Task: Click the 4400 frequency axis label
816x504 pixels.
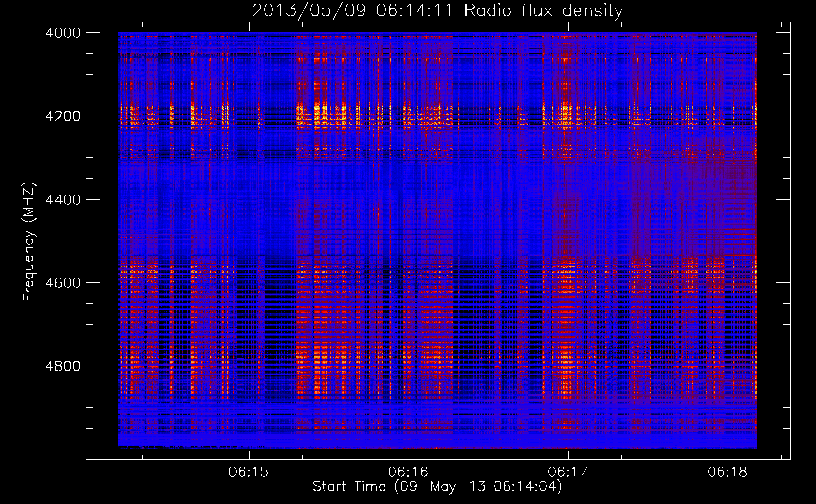Action: coord(63,200)
